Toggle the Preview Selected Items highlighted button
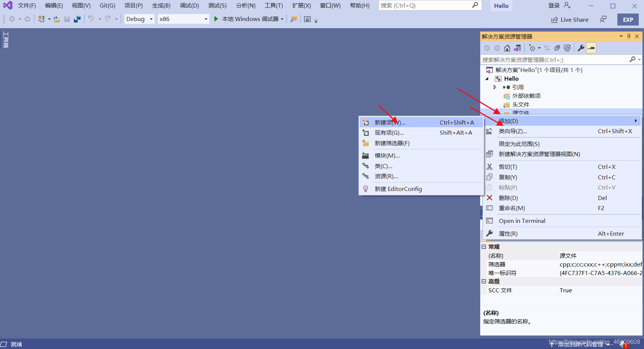 click(x=591, y=48)
